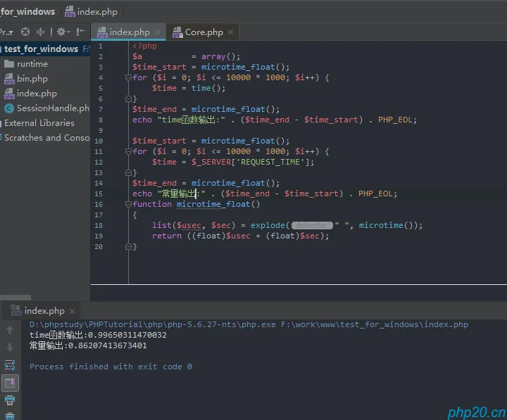Collapse the for loop at line 11
The height and width of the screenshot is (420, 507).
(x=129, y=151)
